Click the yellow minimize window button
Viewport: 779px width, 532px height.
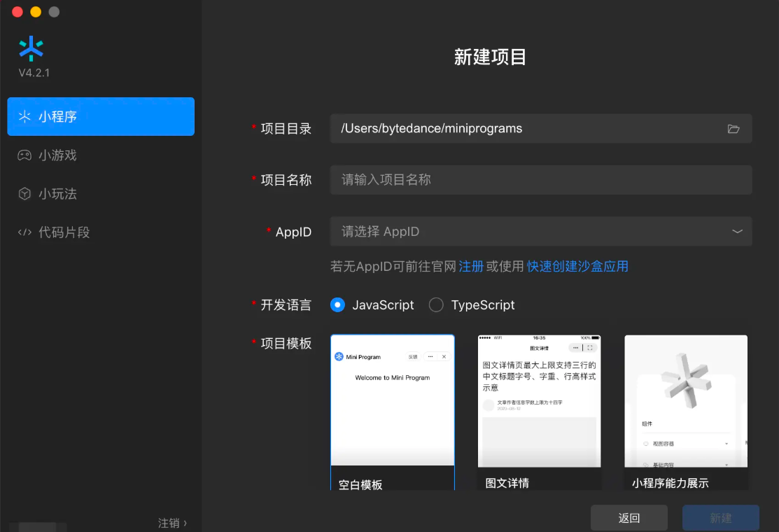point(36,12)
